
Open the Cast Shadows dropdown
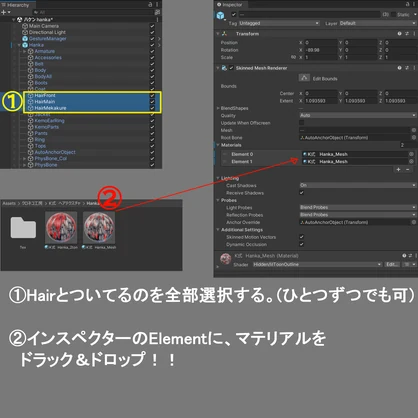click(x=358, y=185)
